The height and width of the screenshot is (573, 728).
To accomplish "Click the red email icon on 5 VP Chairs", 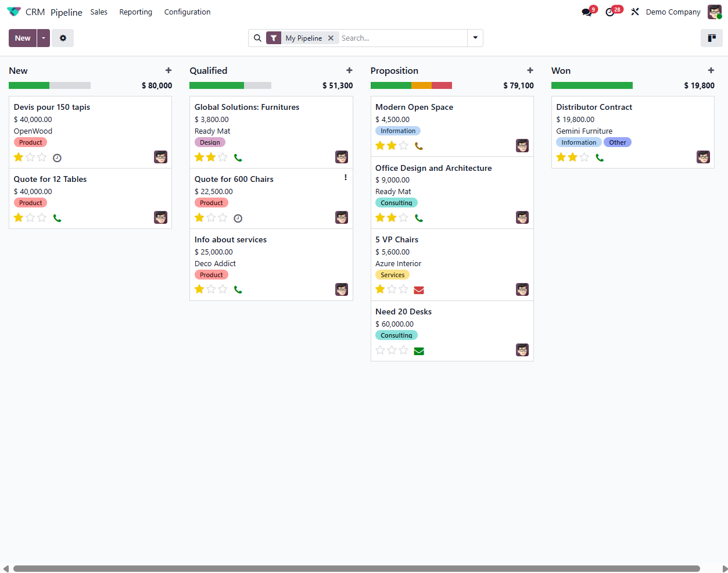I will click(x=418, y=290).
